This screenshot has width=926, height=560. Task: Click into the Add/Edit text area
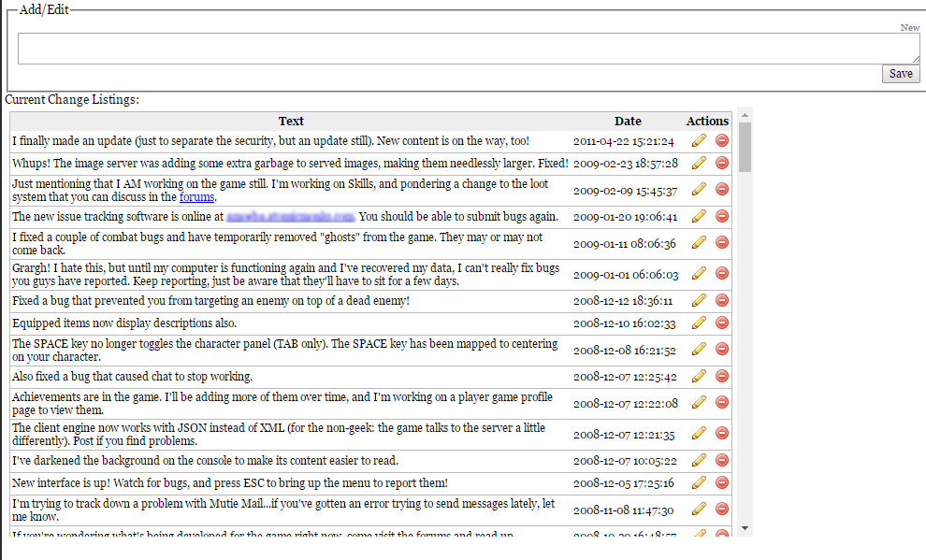(x=468, y=49)
